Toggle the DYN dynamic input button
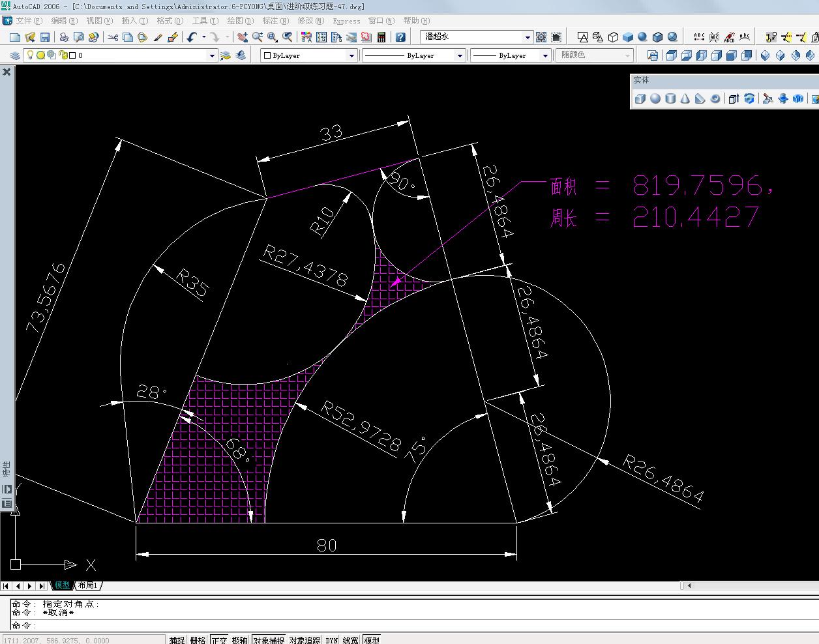Screen dimensions: 819x644 click(x=332, y=640)
